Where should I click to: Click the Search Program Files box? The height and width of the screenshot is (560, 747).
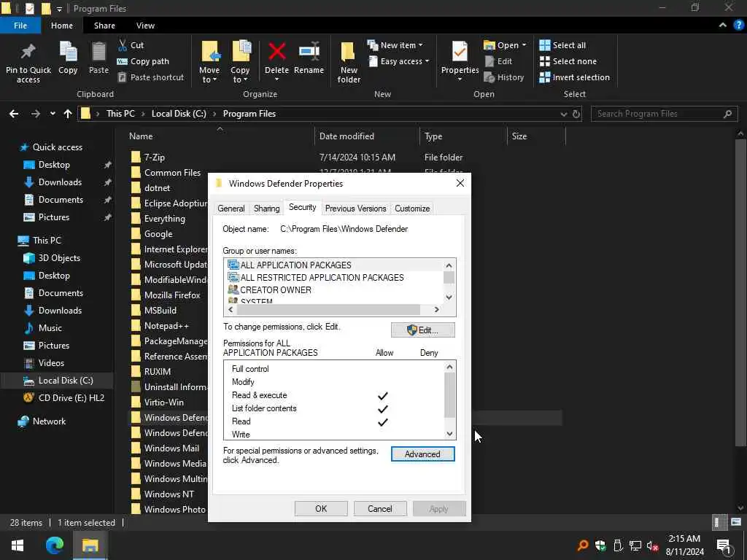(664, 114)
